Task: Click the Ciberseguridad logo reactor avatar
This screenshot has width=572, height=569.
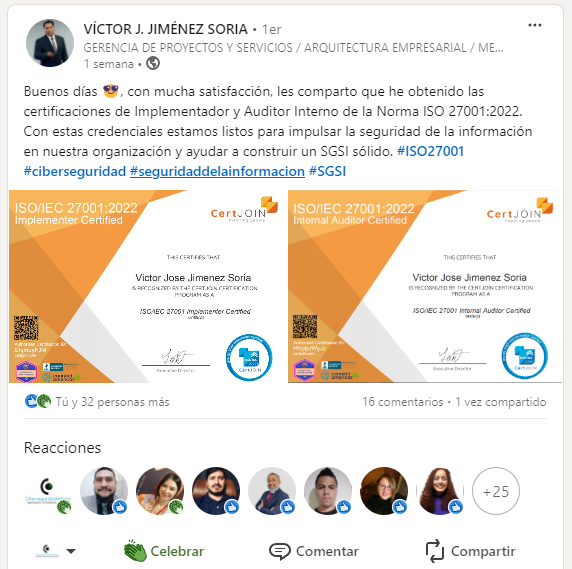Action: coord(48,491)
